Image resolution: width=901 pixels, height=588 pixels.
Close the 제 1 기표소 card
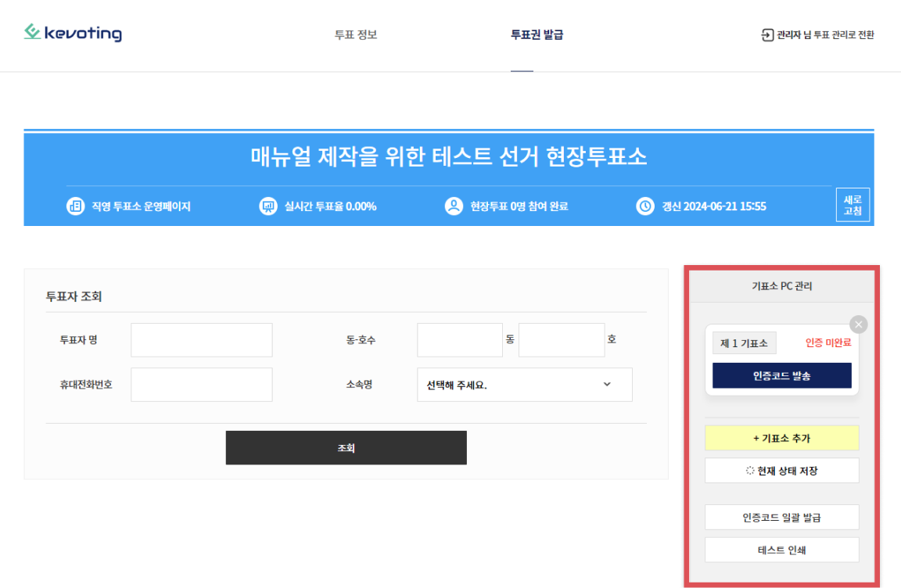[x=858, y=324]
